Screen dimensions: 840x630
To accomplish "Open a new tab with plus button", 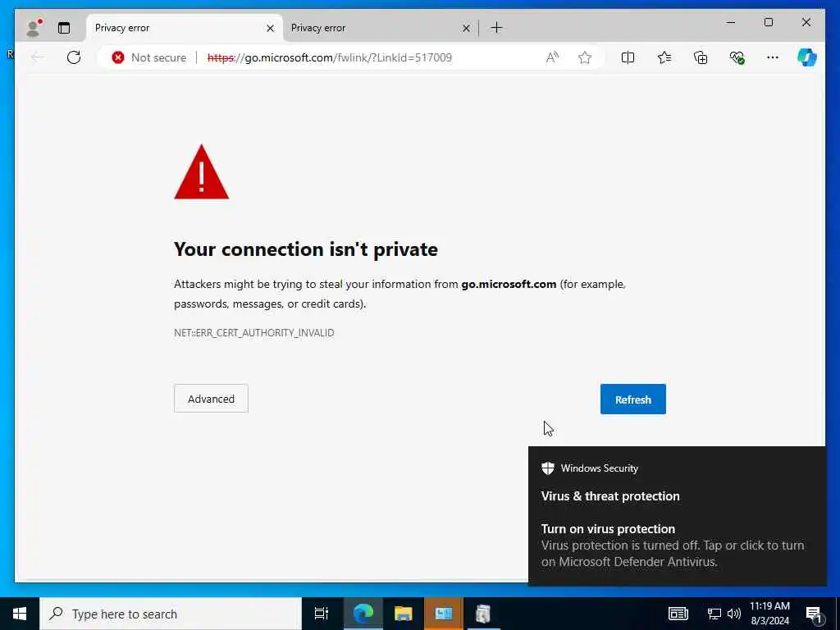I will point(496,27).
